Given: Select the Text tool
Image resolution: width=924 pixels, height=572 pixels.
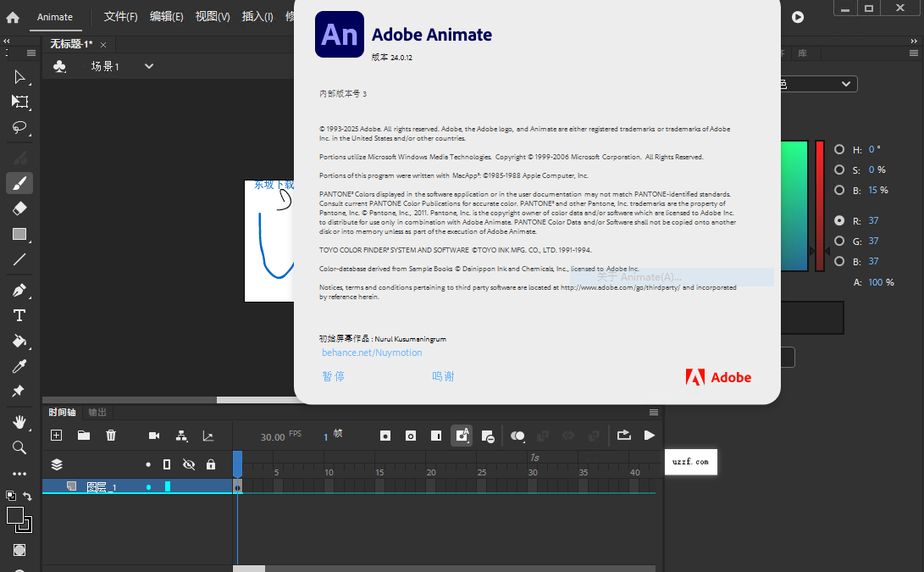Looking at the screenshot, I should [19, 315].
